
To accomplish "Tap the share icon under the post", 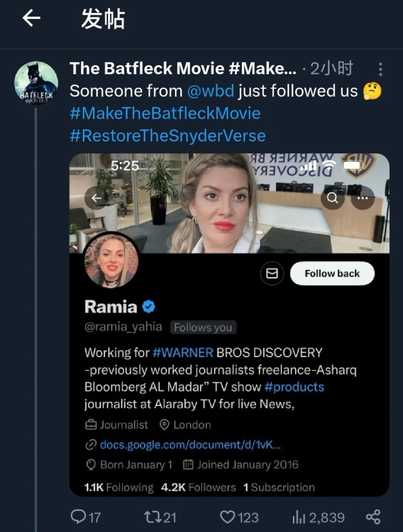I will 373,517.
